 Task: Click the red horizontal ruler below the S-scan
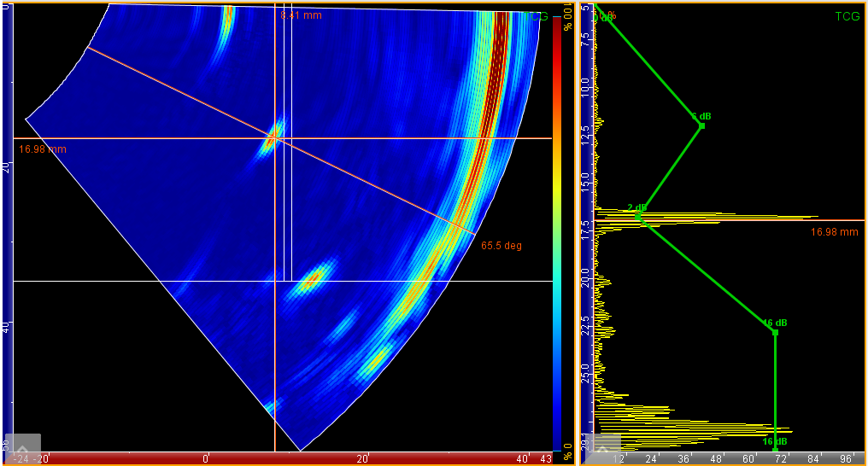(282, 458)
